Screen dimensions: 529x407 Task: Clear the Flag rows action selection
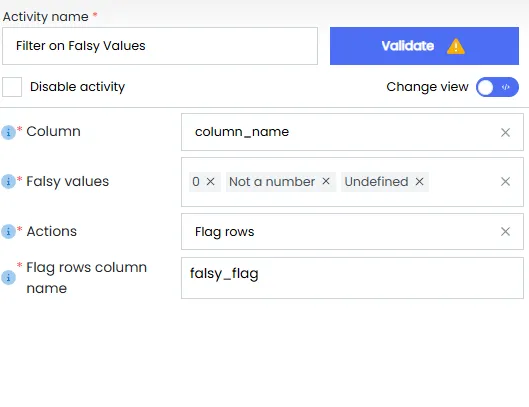505,232
